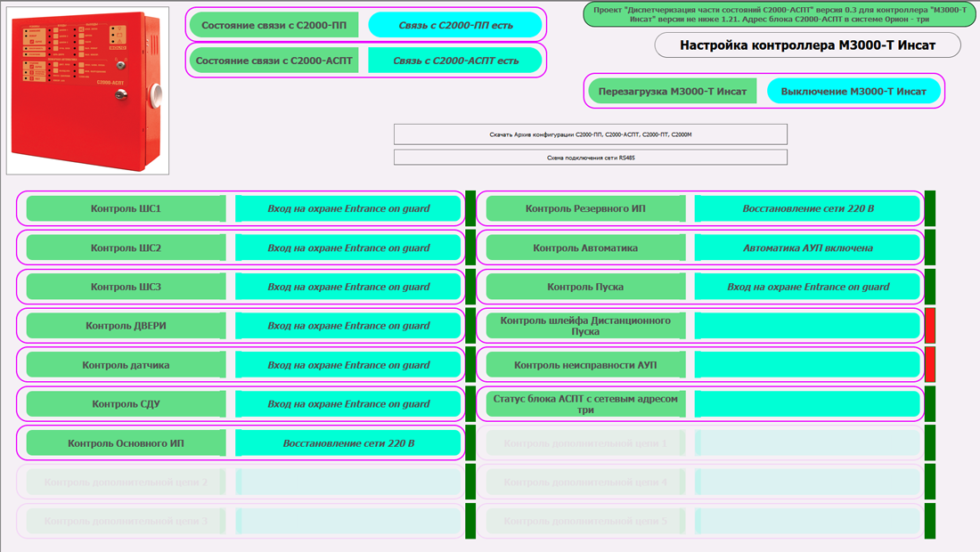The image size is (980, 552).
Task: Select the Состояние связи с С2000-ПП label
Action: [274, 25]
